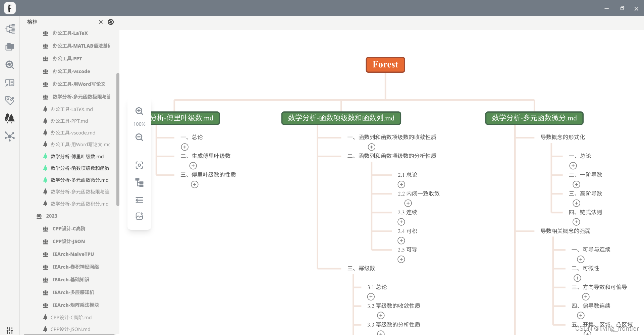Close the 榕林 panel with X
The width and height of the screenshot is (644, 335).
101,22
